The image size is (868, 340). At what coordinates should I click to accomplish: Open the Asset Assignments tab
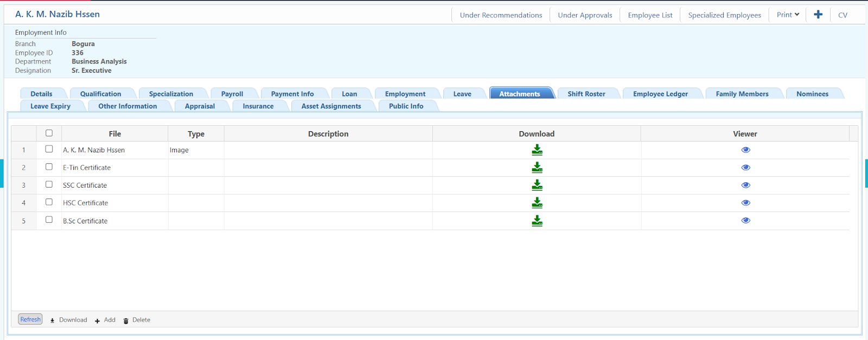[331, 106]
